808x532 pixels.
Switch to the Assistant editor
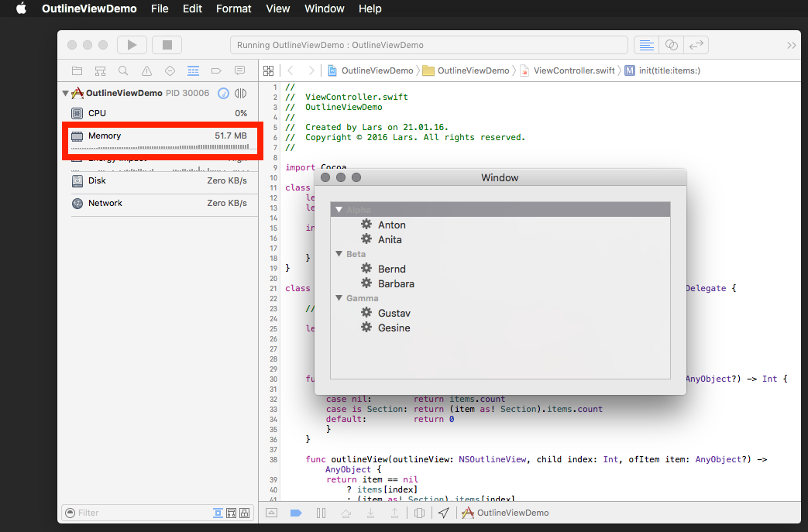click(x=671, y=45)
